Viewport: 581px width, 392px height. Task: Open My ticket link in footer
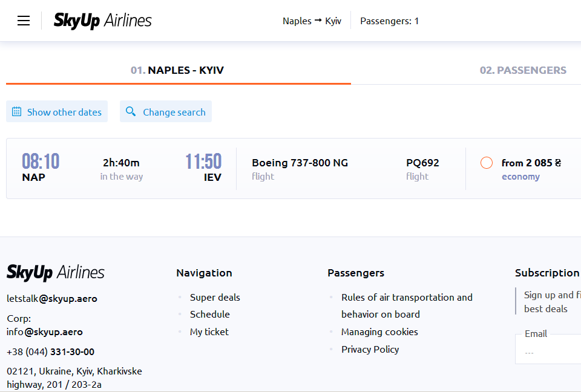coord(209,332)
